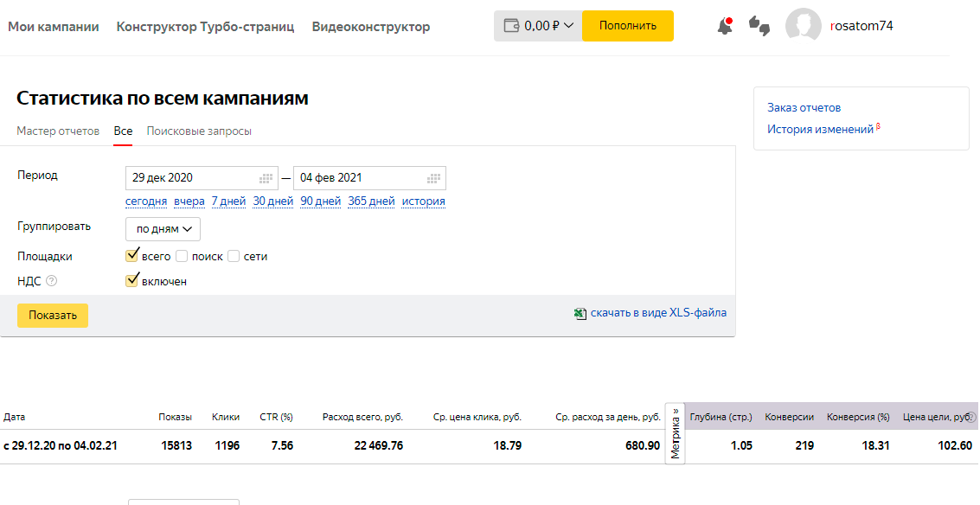The image size is (980, 505).
Task: Click the XLS file download icon
Action: [580, 313]
